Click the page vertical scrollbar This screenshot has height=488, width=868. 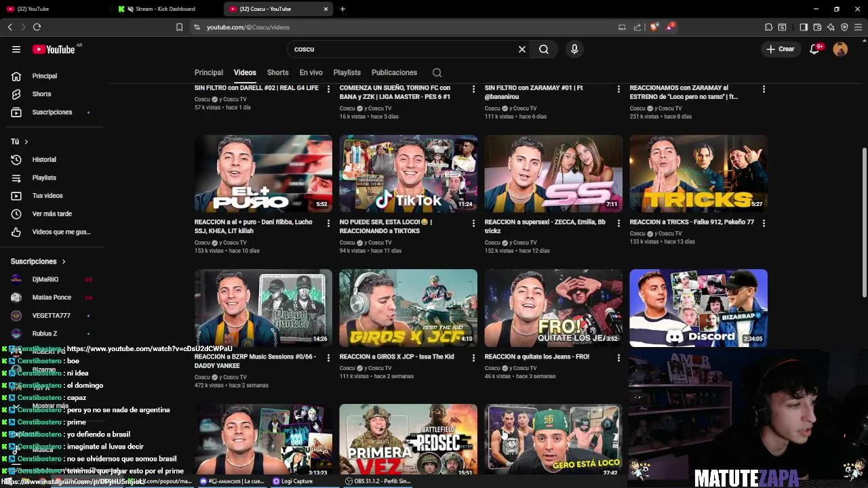(864, 222)
